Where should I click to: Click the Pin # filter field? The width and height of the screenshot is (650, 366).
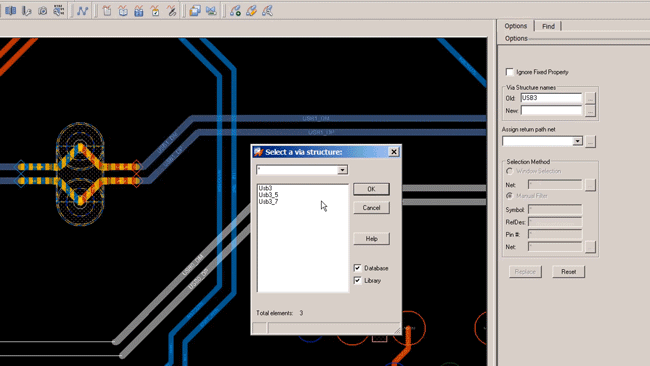[x=555, y=235]
